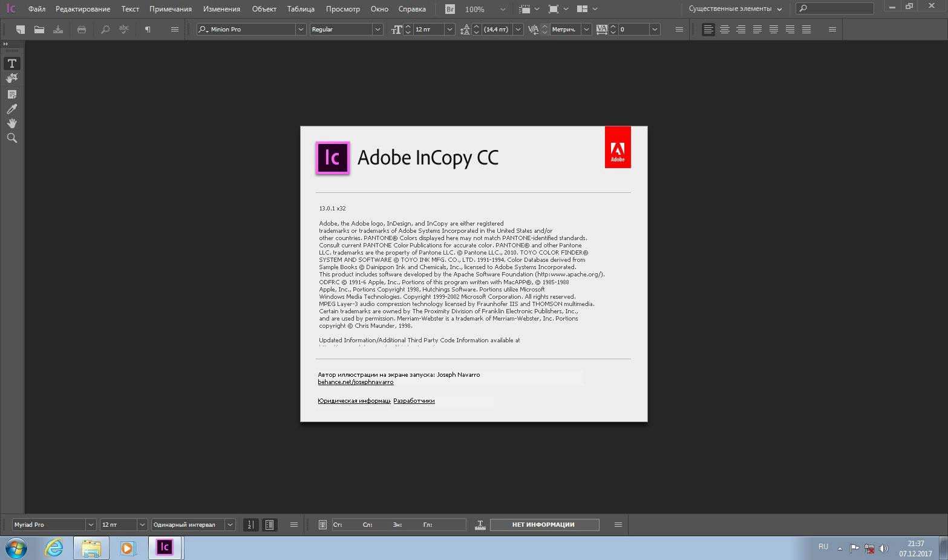Open the Таблица menu
The height and width of the screenshot is (560, 948).
click(301, 9)
